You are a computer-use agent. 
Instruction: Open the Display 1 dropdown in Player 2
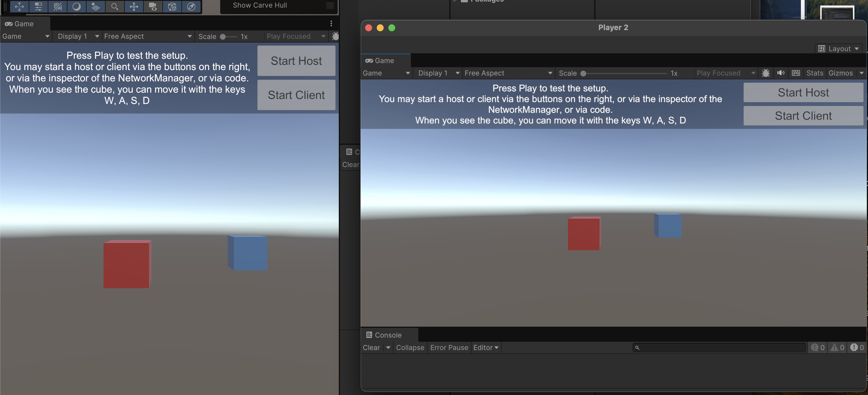click(437, 73)
